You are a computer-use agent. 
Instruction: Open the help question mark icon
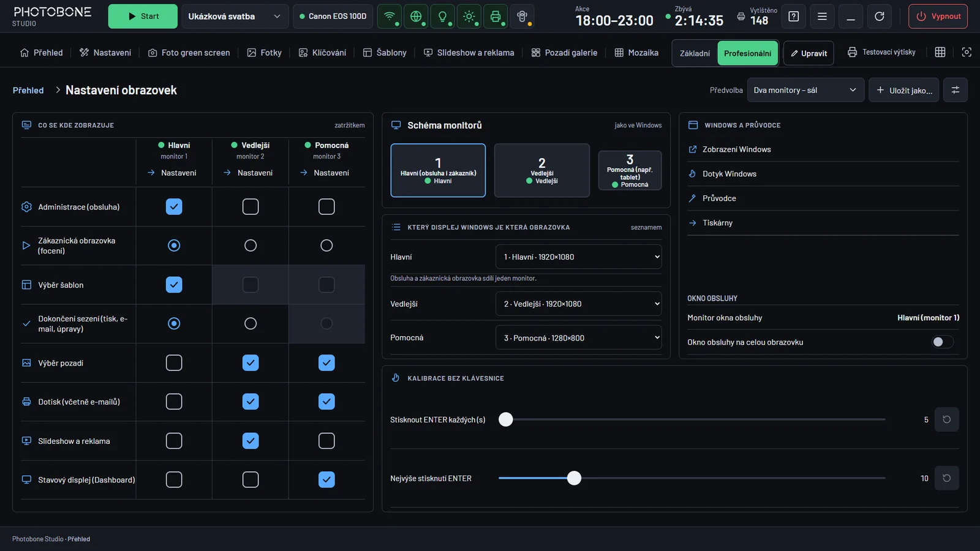tap(793, 17)
